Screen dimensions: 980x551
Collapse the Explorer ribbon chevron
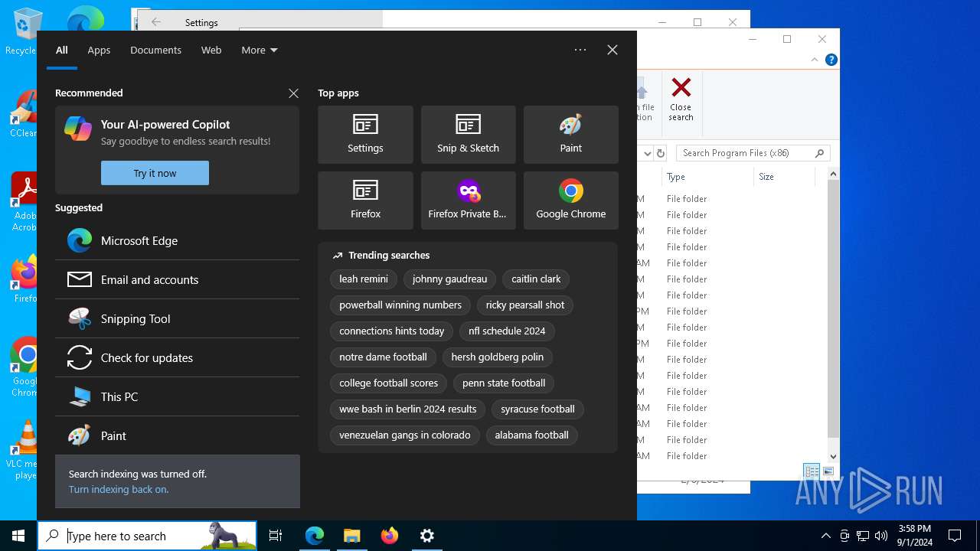(x=814, y=60)
